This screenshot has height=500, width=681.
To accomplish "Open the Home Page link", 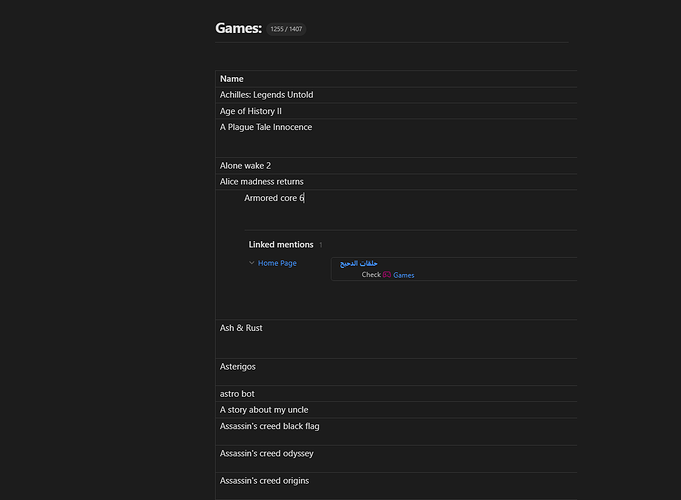I will (x=277, y=263).
